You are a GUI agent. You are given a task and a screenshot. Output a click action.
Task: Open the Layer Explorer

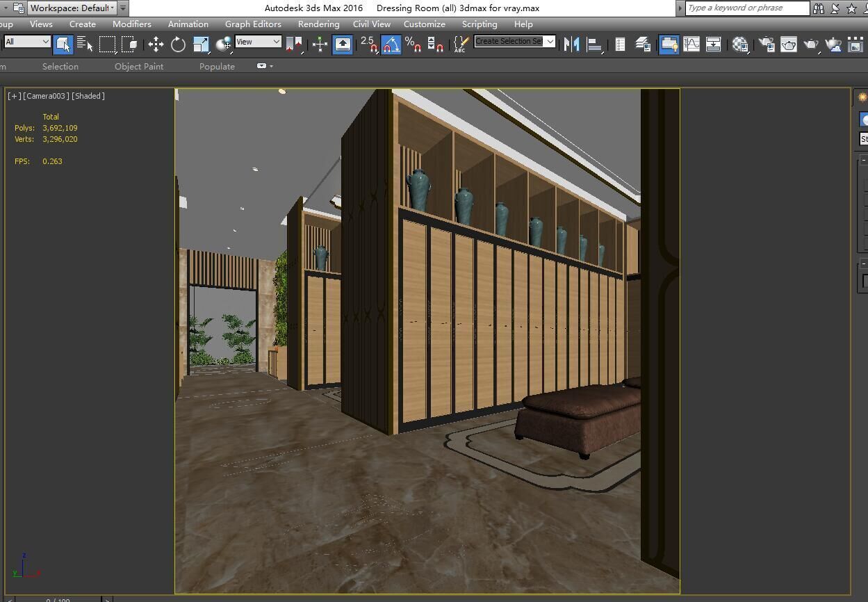pyautogui.click(x=643, y=44)
